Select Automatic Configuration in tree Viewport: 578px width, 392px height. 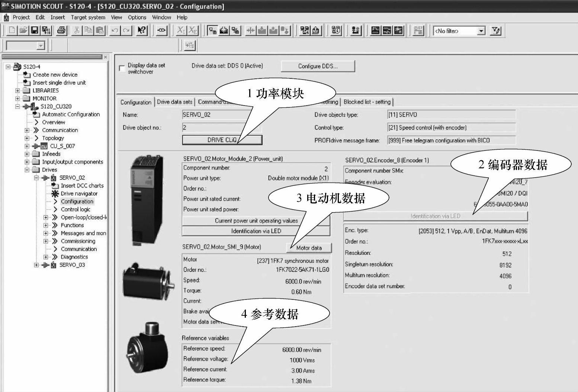71,114
